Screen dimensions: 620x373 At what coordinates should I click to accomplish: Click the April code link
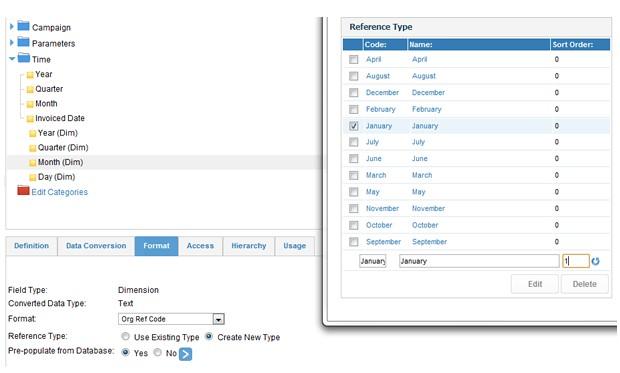point(373,59)
